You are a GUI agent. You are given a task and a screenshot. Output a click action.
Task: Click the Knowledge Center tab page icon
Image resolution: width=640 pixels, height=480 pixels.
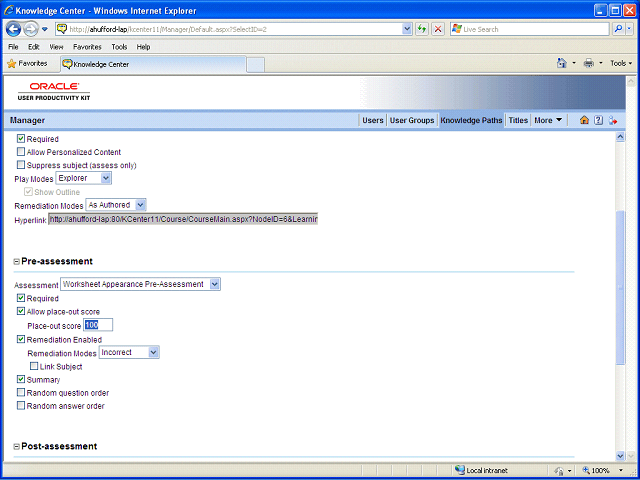point(67,64)
